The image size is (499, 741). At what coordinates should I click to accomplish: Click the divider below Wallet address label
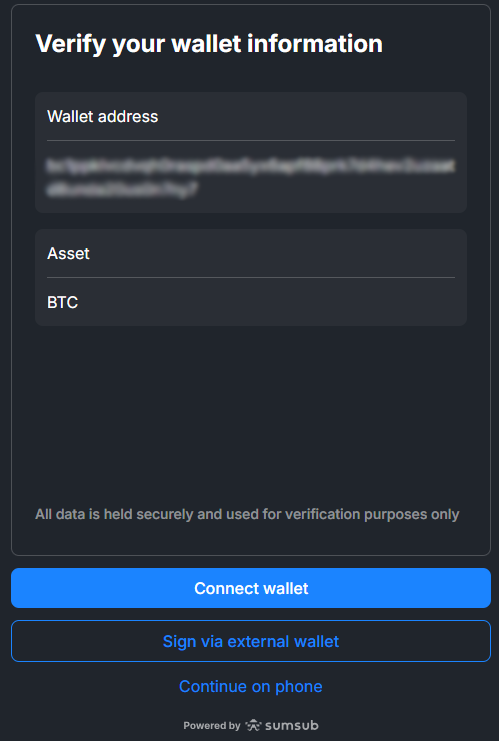pos(251,140)
